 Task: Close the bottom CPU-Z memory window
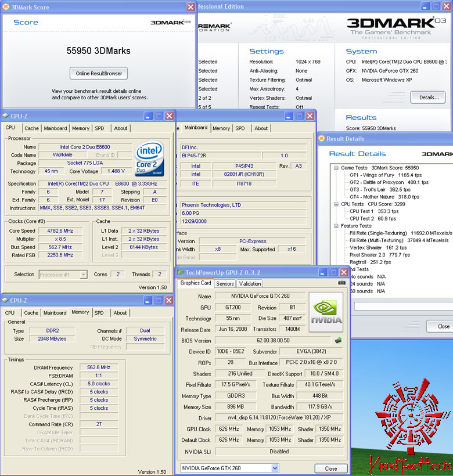(x=169, y=301)
